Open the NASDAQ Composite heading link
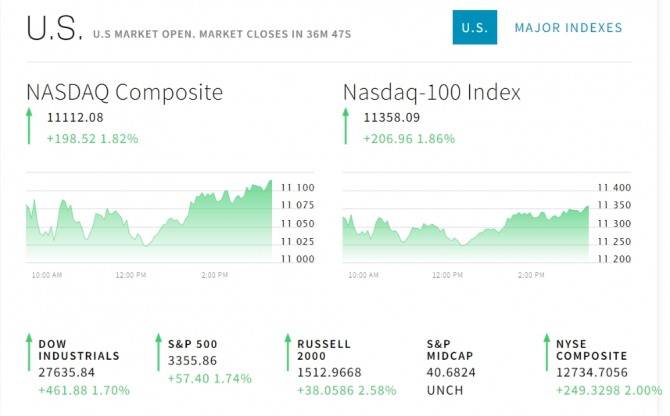This screenshot has width=670, height=416. (124, 93)
